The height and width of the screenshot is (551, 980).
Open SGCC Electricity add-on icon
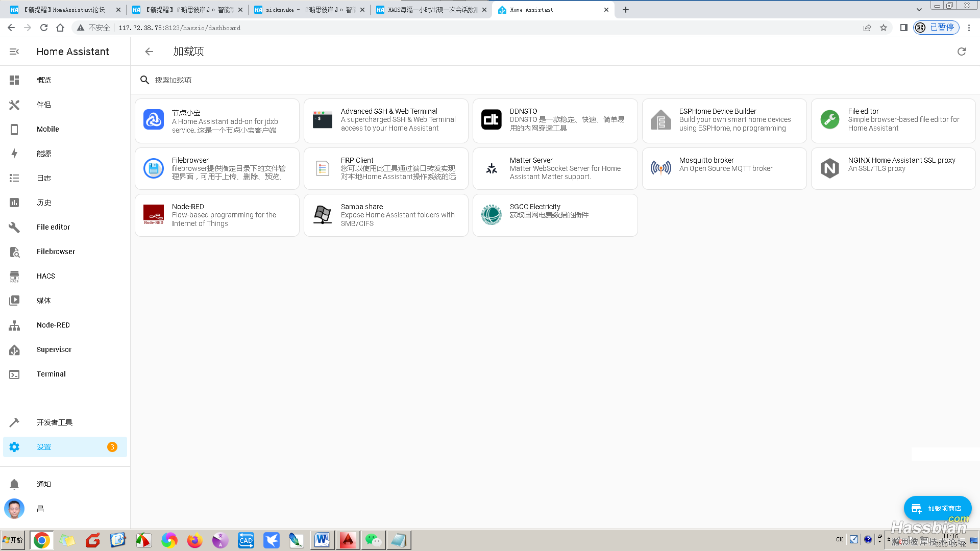pos(492,215)
